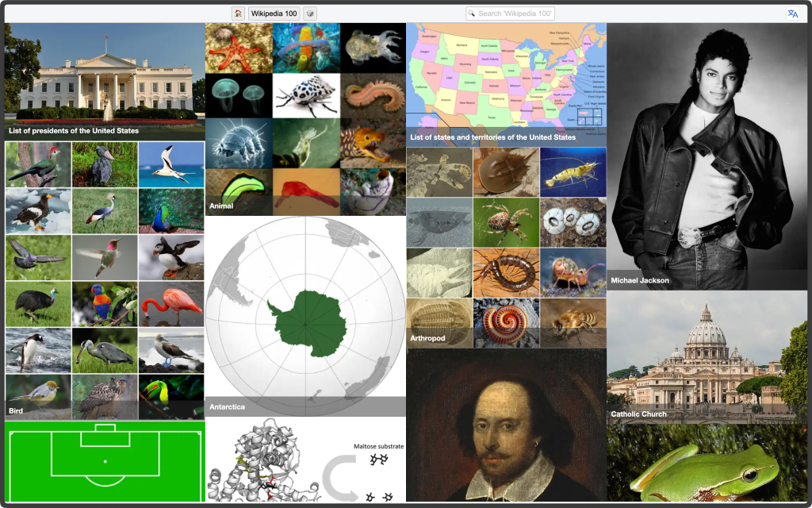
Task: Open the language translation icon
Action: [x=792, y=13]
